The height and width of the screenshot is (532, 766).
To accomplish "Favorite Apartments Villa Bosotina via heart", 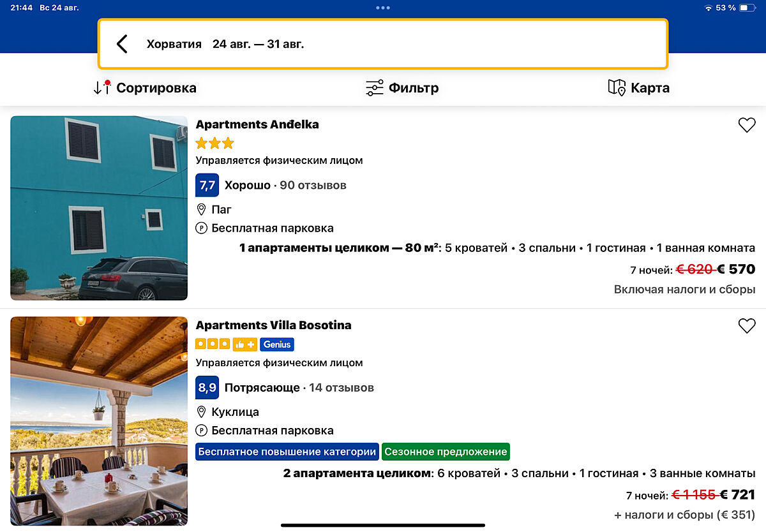I will 746,326.
